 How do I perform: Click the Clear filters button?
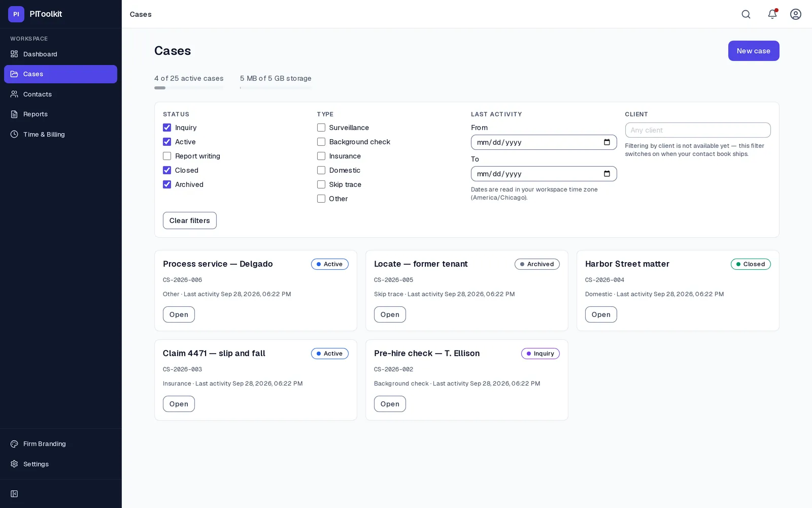[x=190, y=220]
